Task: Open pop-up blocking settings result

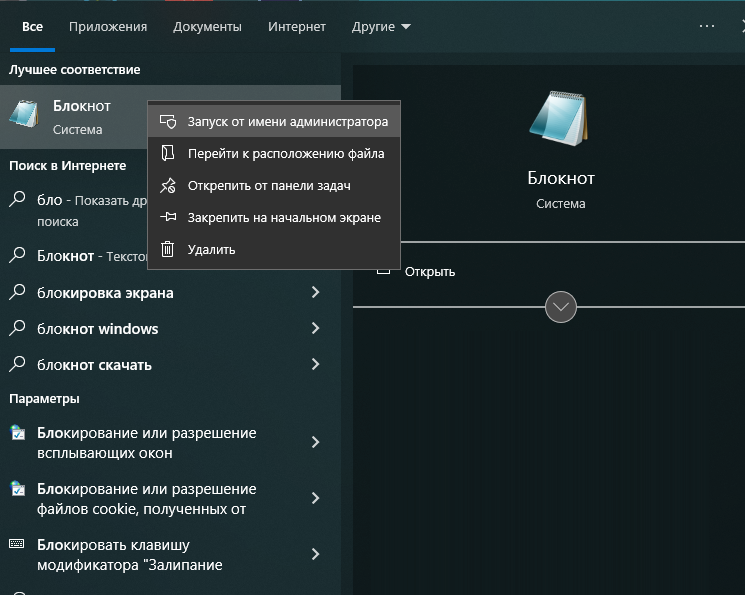Action: click(146, 443)
